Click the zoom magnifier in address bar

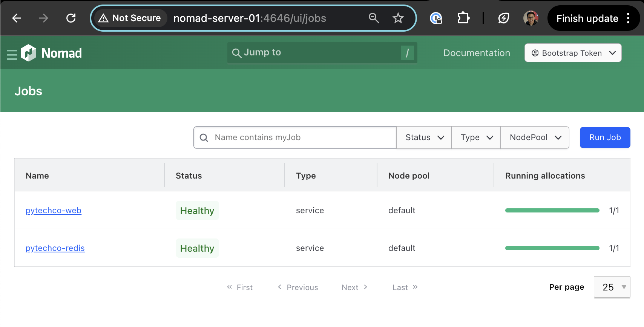374,18
